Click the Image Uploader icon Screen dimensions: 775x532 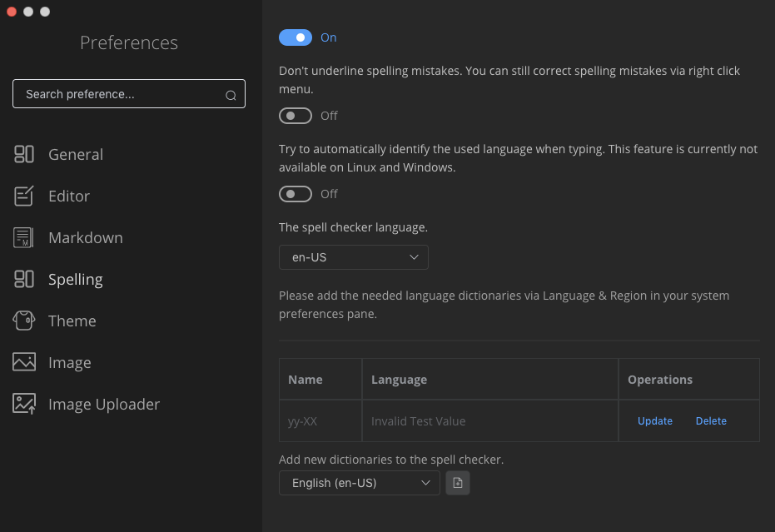click(x=24, y=404)
